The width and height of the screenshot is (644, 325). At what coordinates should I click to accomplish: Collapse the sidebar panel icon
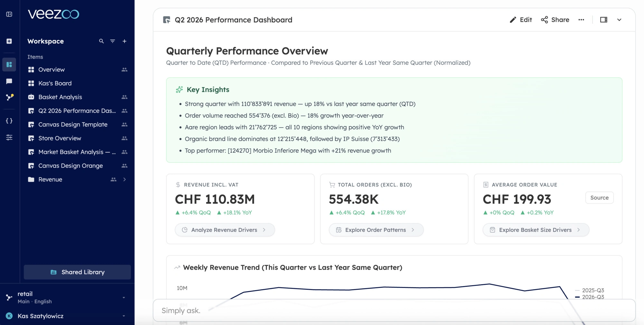tap(9, 14)
